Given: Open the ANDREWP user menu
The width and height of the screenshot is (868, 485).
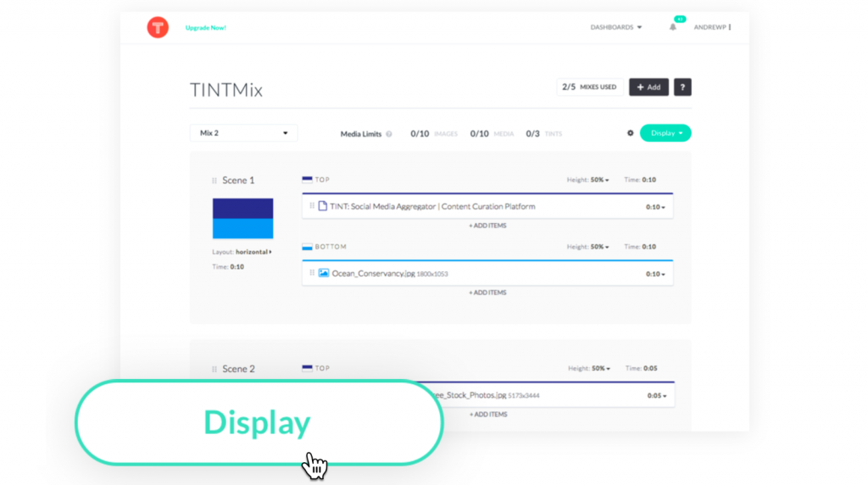Looking at the screenshot, I should (712, 27).
